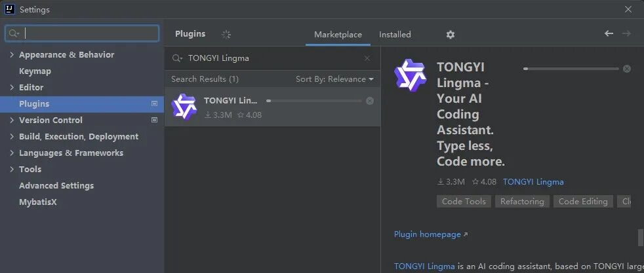Expand the Tools settings node
644x273 pixels.
click(12, 170)
